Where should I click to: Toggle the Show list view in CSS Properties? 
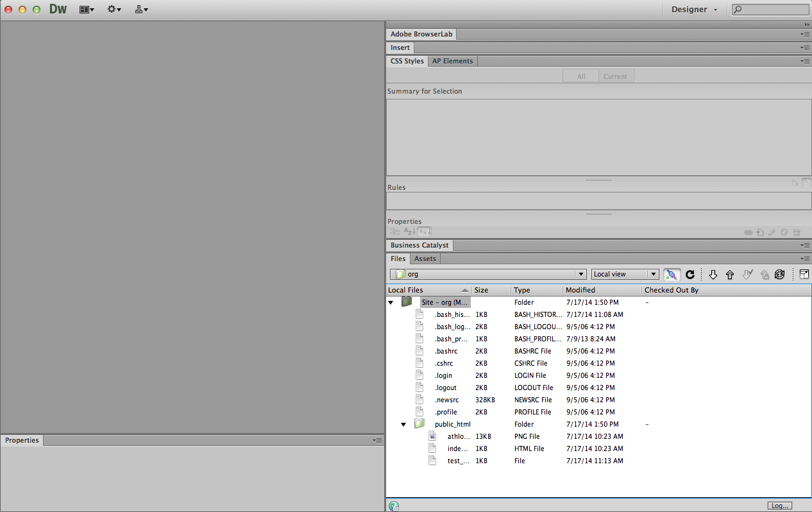409,232
